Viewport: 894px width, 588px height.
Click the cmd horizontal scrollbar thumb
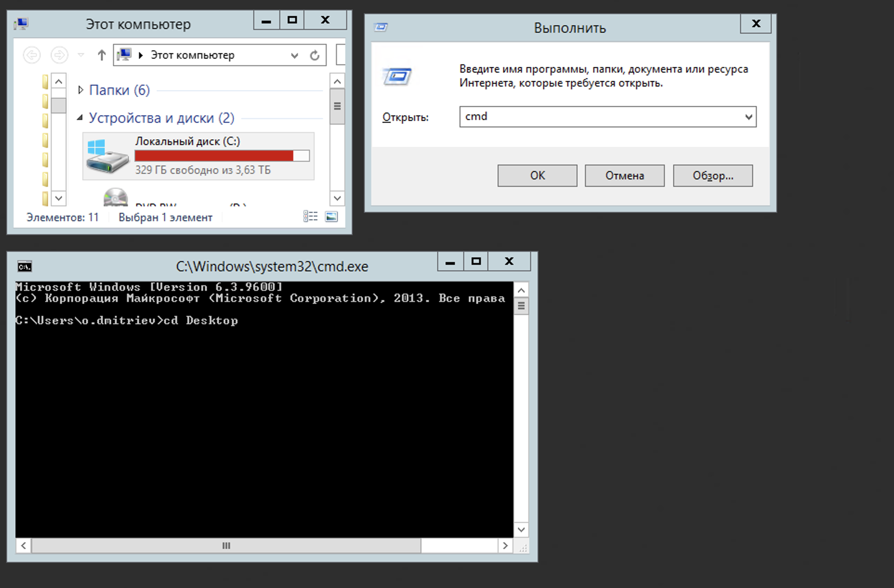pyautogui.click(x=226, y=546)
